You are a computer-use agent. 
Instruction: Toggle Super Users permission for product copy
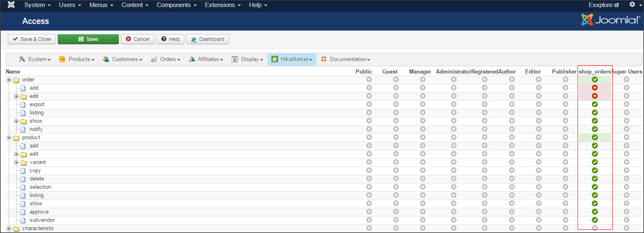(627, 170)
